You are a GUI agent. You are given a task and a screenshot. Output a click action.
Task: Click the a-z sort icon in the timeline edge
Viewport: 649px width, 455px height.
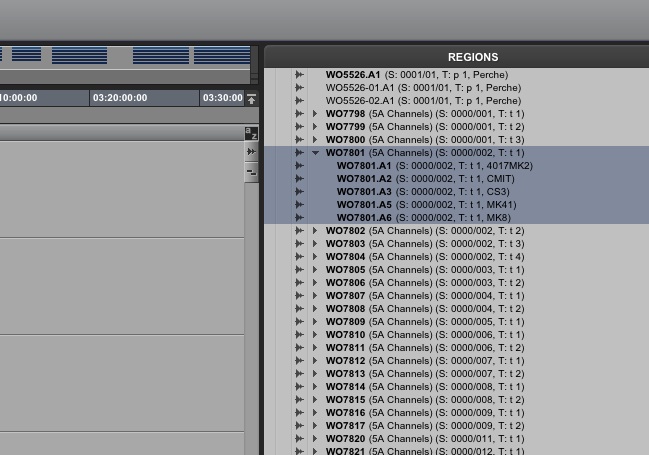tap(251, 133)
